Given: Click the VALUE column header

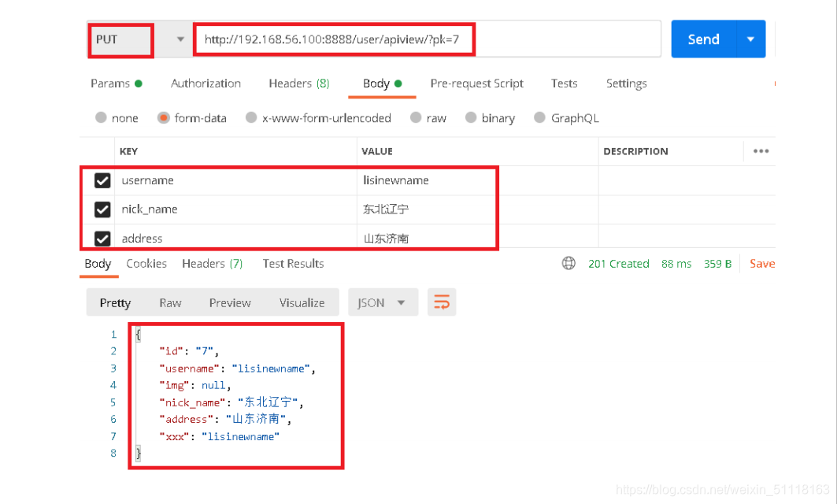Looking at the screenshot, I should [x=377, y=152].
